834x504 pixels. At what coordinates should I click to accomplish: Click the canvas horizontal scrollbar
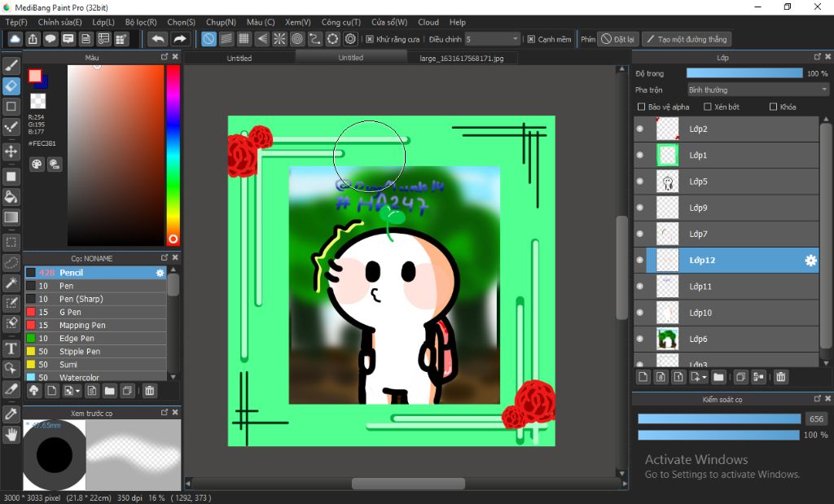coord(408,484)
